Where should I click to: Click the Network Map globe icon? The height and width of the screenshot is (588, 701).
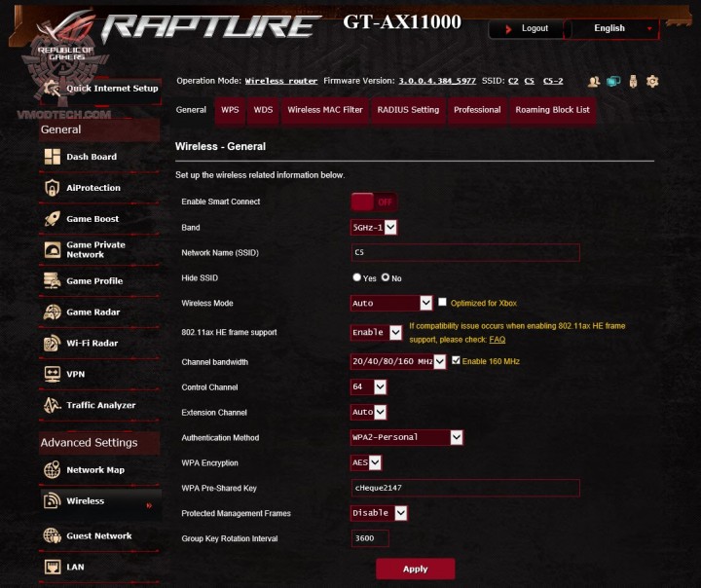tap(53, 469)
